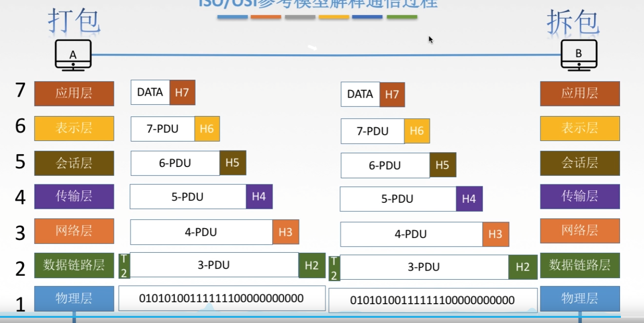
Task: Click 物理层 box on host A side
Action: [x=74, y=298]
